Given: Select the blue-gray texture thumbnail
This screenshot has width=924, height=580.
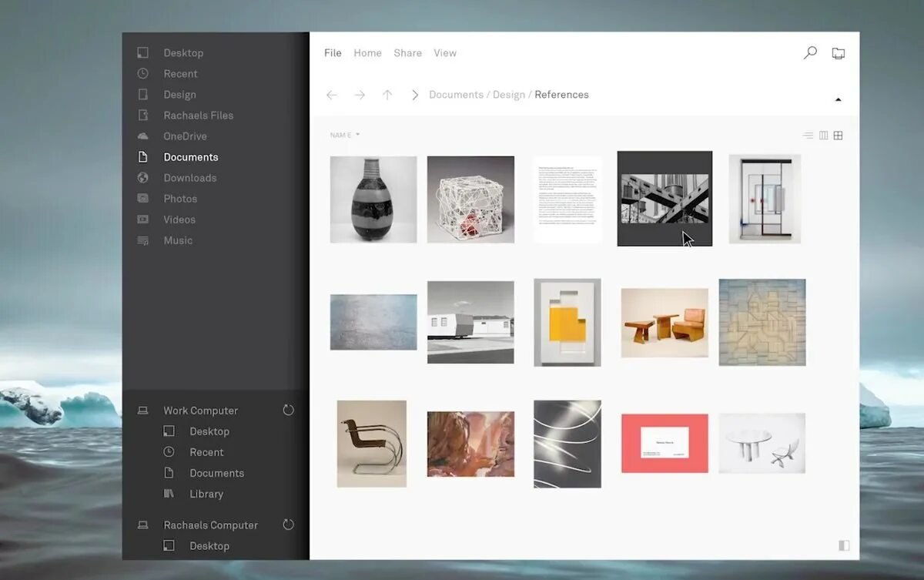Looking at the screenshot, I should click(373, 322).
